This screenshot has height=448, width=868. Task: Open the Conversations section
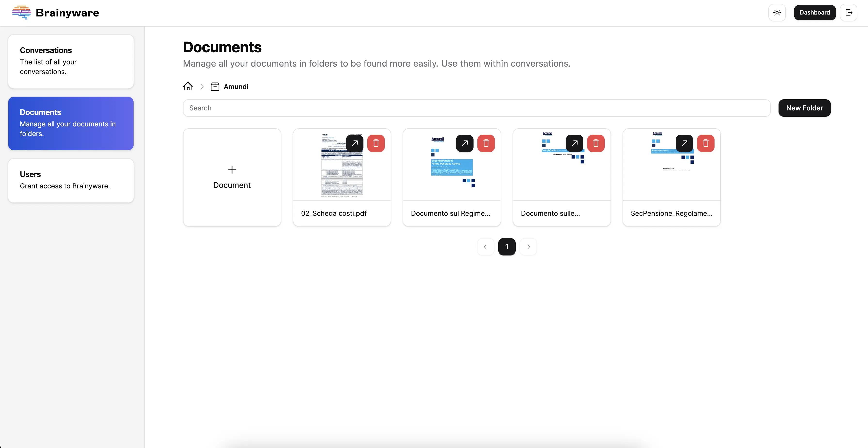pyautogui.click(x=71, y=61)
